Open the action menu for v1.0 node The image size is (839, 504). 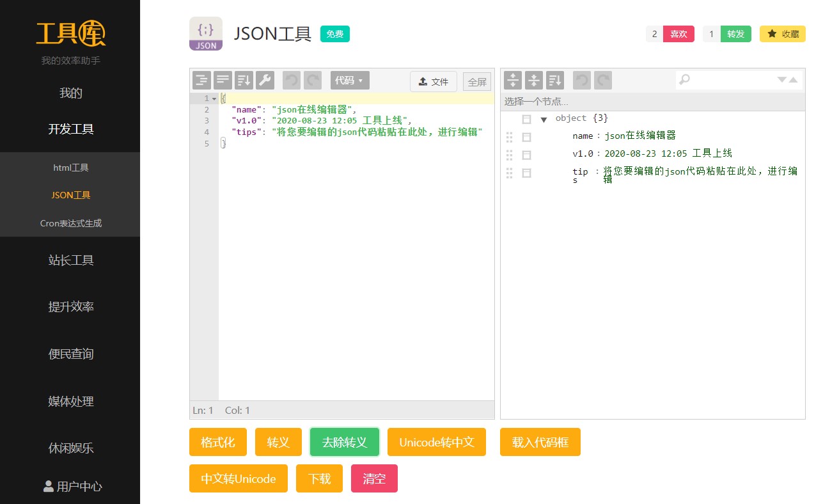526,155
